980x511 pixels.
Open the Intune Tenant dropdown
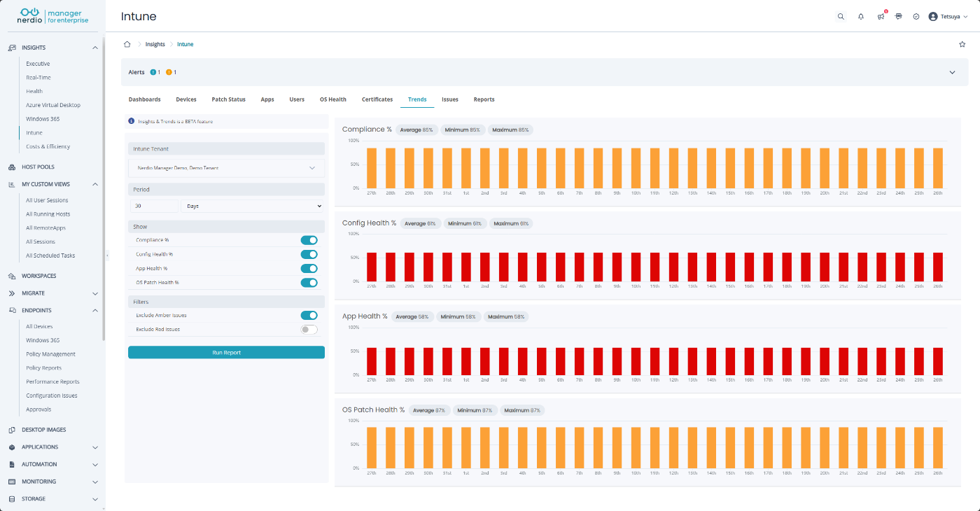tap(226, 168)
